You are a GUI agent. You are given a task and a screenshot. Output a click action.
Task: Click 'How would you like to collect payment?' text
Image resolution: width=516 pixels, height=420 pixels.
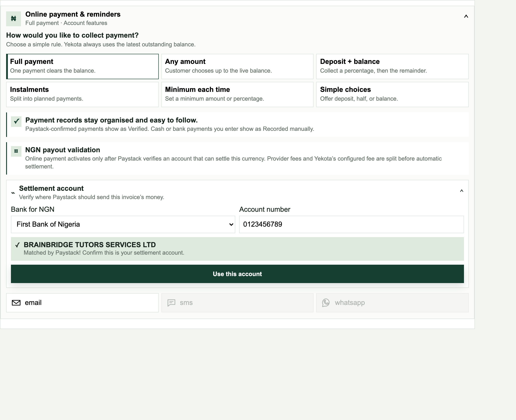(x=72, y=35)
